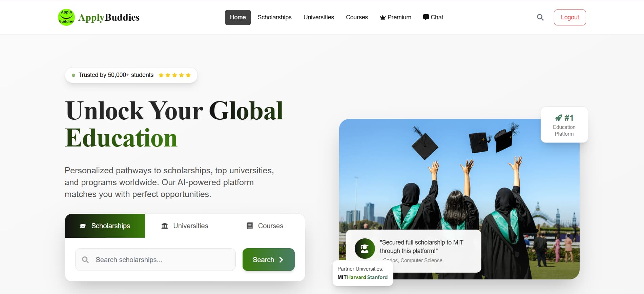Click the rocket icon on #1 badge
The width and height of the screenshot is (644, 294).
[559, 118]
